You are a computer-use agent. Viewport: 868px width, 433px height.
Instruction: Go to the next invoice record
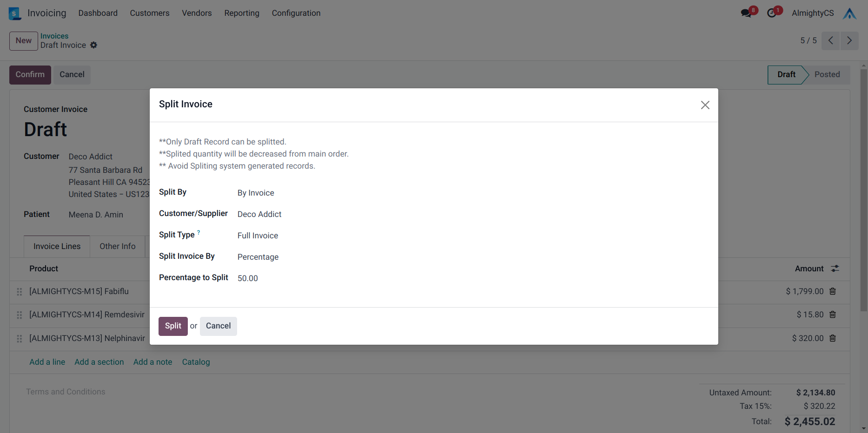point(849,41)
